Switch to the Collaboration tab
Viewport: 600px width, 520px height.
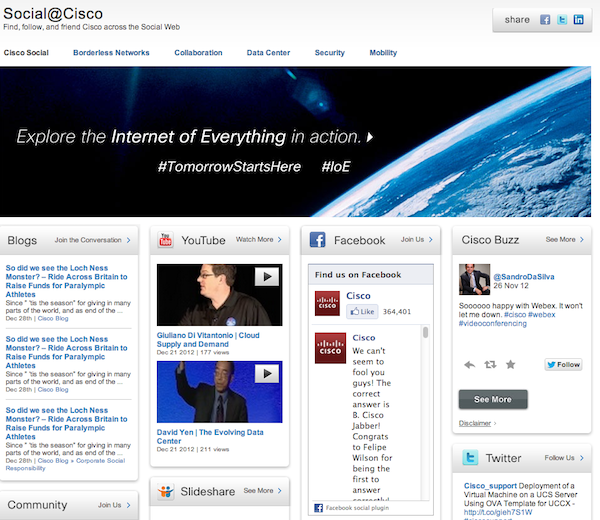pos(198,53)
